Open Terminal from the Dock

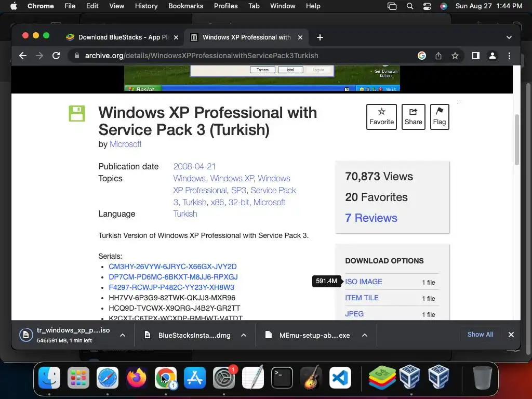click(x=282, y=378)
